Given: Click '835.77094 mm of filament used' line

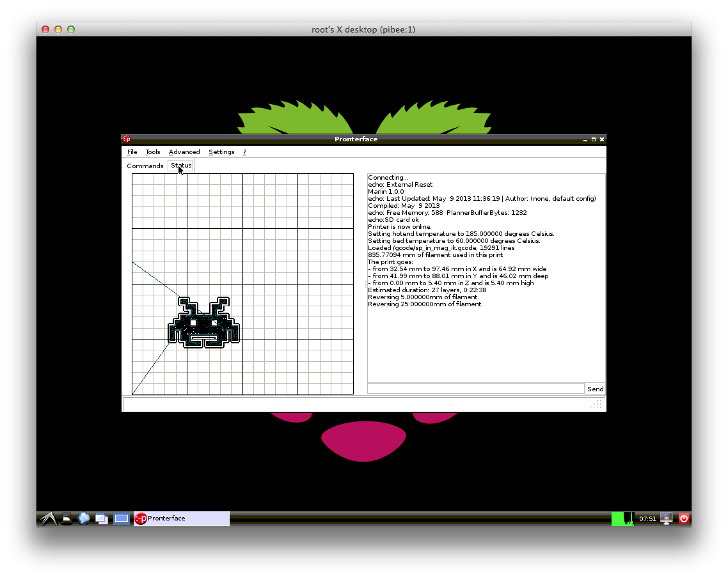Looking at the screenshot, I should [x=436, y=255].
